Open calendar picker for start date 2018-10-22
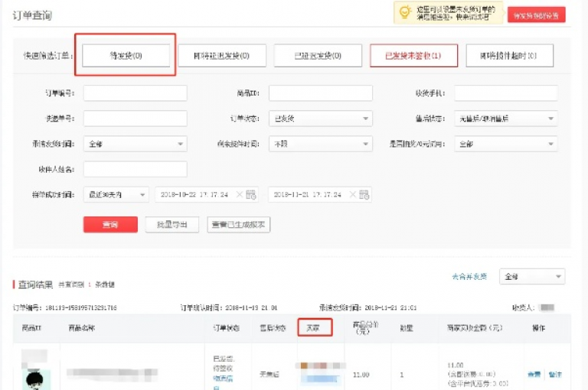This screenshot has height=390, width=588. tap(251, 194)
